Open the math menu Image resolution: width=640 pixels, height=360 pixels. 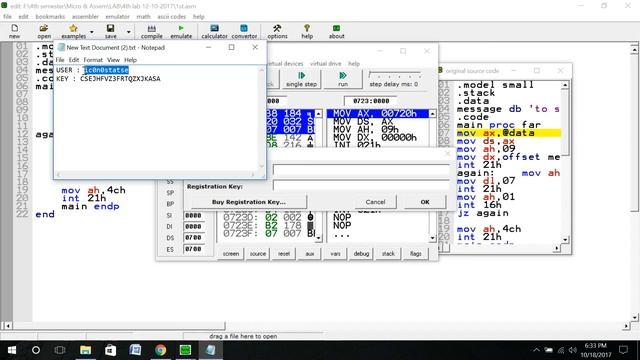point(143,16)
